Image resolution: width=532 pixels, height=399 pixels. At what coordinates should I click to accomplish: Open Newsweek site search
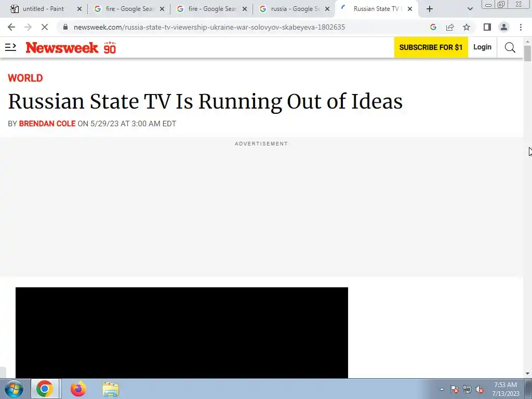pos(510,47)
